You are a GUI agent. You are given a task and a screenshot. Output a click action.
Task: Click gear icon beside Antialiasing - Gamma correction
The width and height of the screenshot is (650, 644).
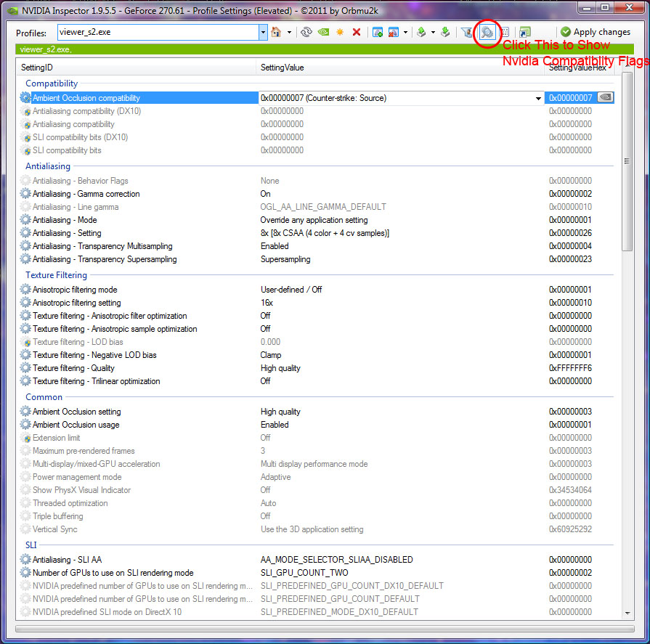pos(25,194)
